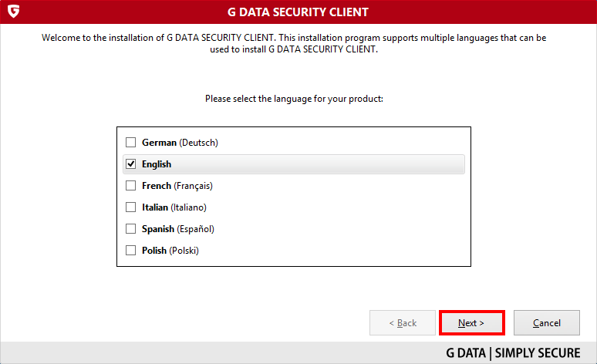The image size is (597, 364).
Task: Click the greyed-out Back button
Action: click(403, 323)
